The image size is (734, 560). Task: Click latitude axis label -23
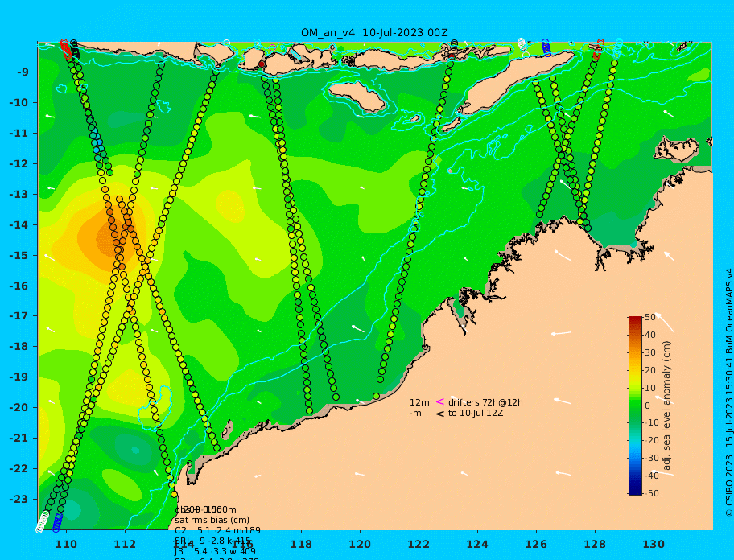(19, 499)
